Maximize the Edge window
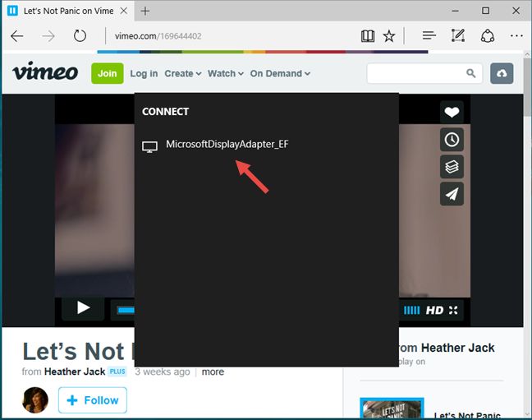532x420 pixels. (485, 11)
